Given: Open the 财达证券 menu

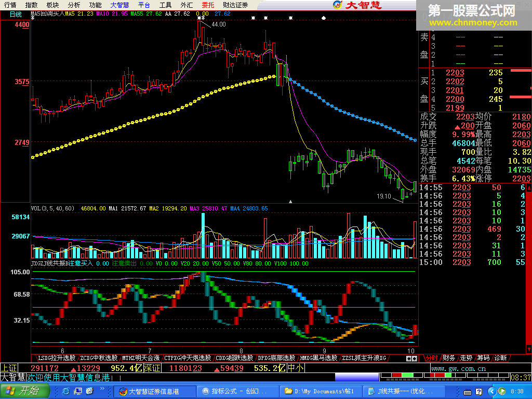Looking at the screenshot, I should tap(235, 5).
